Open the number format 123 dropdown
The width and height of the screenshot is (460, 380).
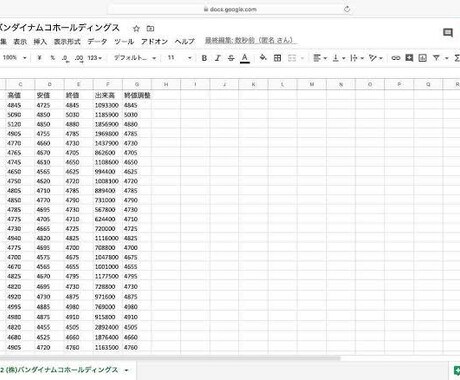point(95,58)
